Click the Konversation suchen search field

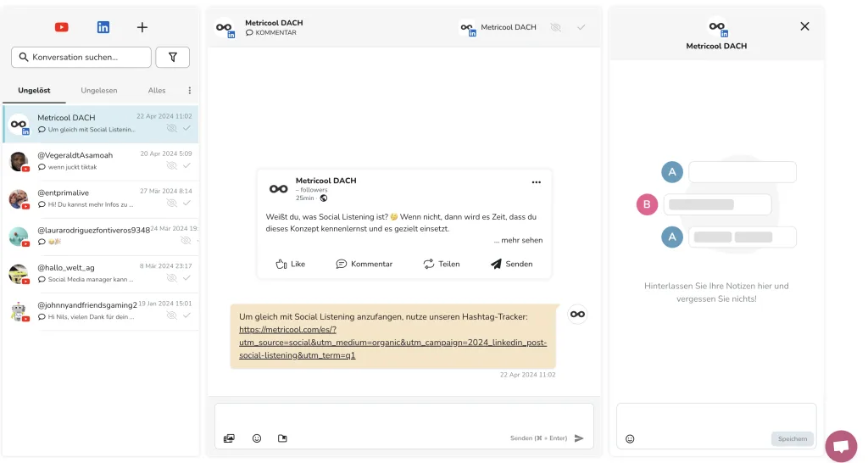click(81, 57)
